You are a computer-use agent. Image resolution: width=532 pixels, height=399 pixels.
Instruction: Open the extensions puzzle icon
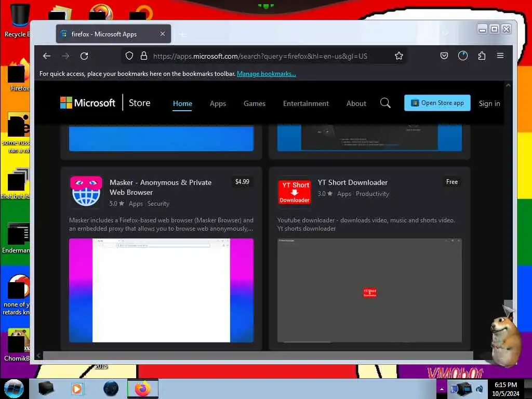pyautogui.click(x=482, y=56)
